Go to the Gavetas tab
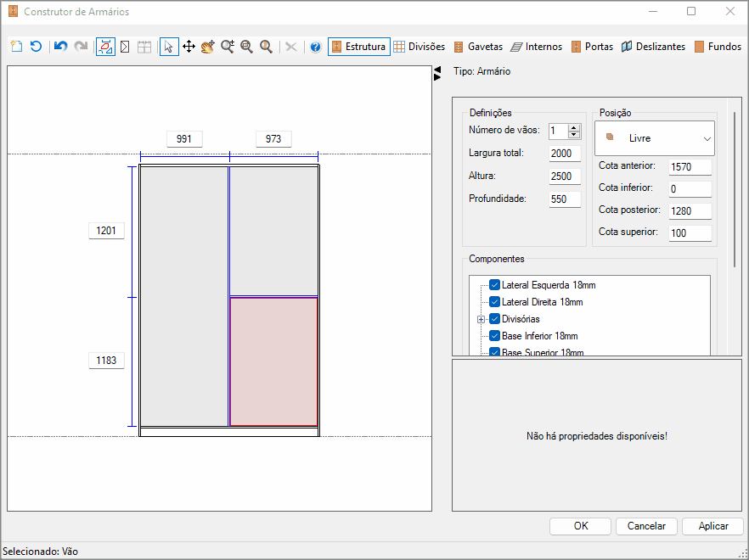Image resolution: width=749 pixels, height=560 pixels. 478,47
